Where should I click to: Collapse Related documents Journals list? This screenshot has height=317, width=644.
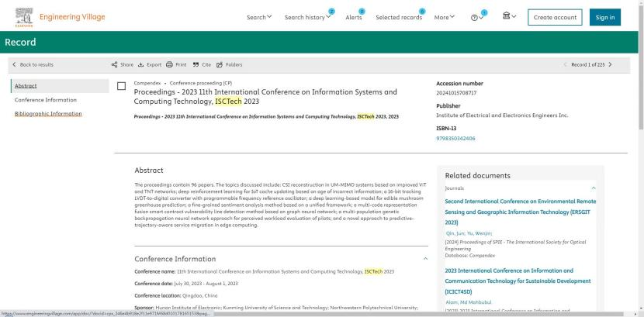(x=593, y=188)
